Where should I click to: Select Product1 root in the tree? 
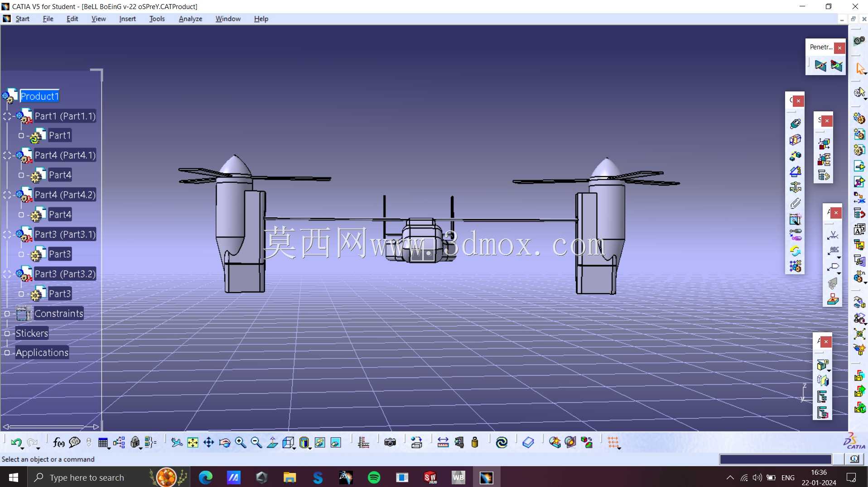tap(39, 96)
